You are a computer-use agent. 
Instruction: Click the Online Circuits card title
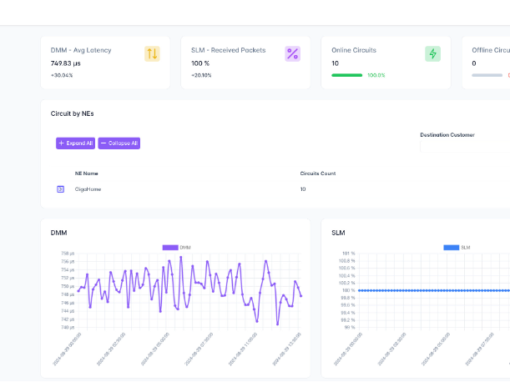(354, 50)
